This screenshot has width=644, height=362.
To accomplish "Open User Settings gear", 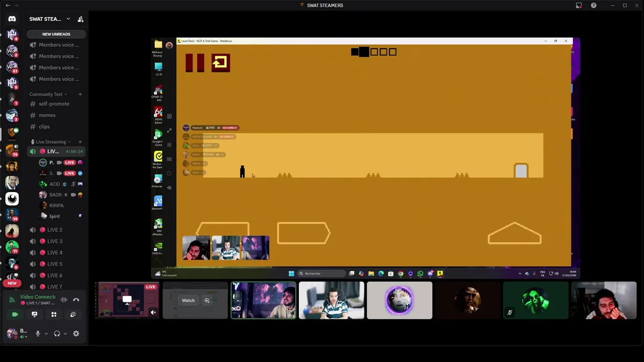I will tap(76, 334).
